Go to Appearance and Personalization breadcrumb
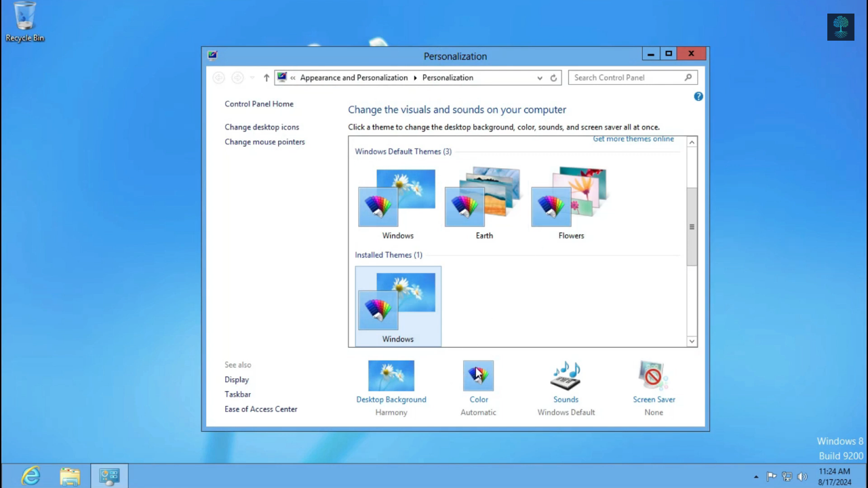Image resolution: width=868 pixels, height=488 pixels. [353, 78]
